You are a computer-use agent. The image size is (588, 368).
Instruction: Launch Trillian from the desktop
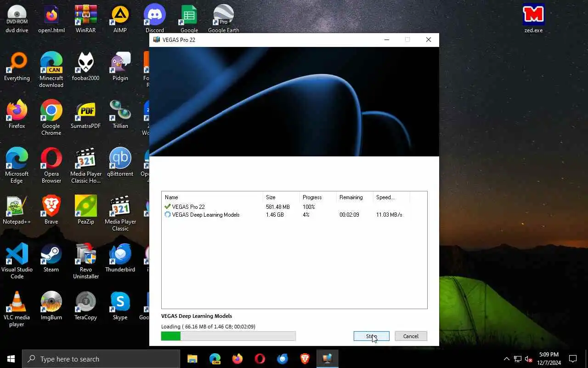pyautogui.click(x=120, y=115)
